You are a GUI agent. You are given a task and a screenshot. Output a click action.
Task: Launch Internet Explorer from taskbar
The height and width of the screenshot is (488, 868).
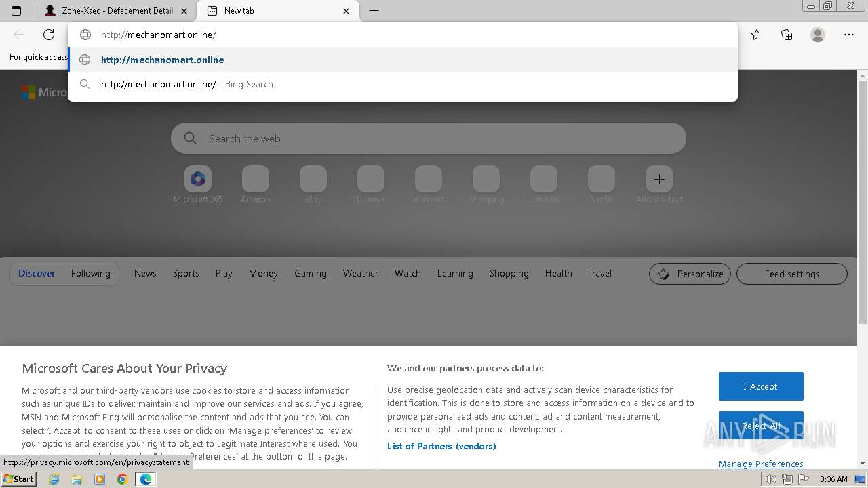[x=54, y=479]
